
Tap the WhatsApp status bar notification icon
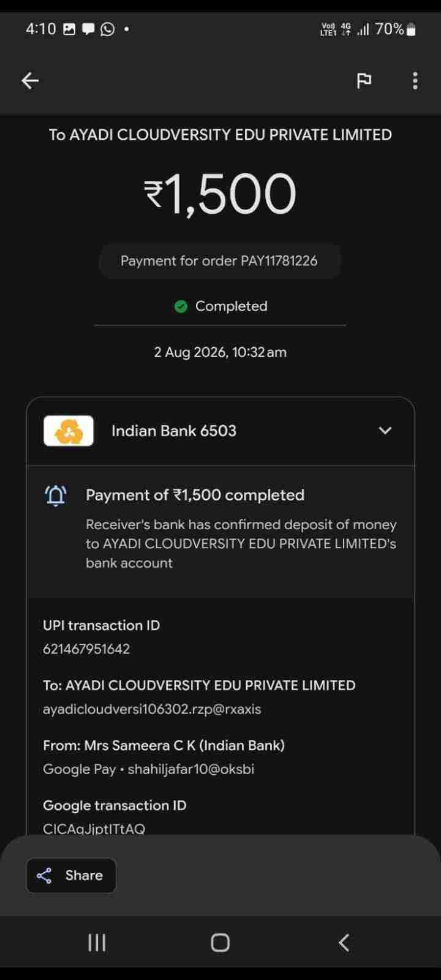coord(107,29)
